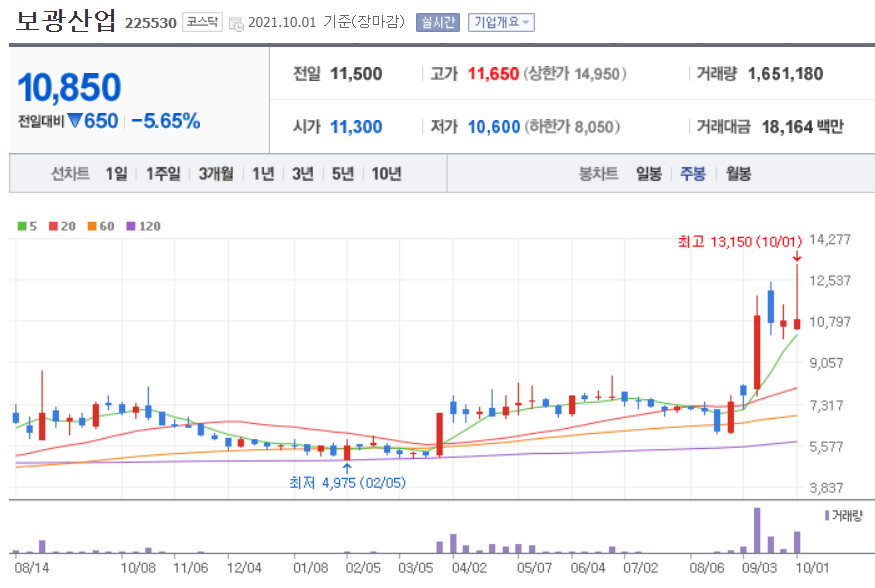Click the tallest volume bar near 09/03
The image size is (875, 588).
coord(757,530)
